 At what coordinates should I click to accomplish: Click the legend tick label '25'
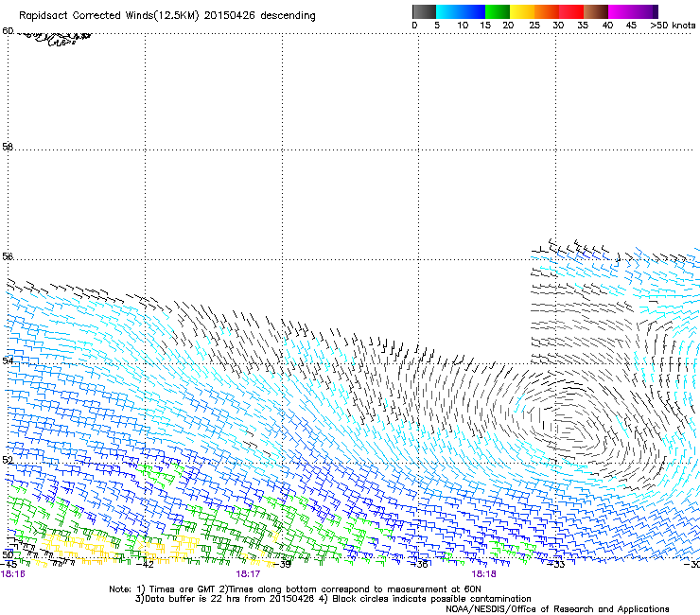[x=534, y=26]
